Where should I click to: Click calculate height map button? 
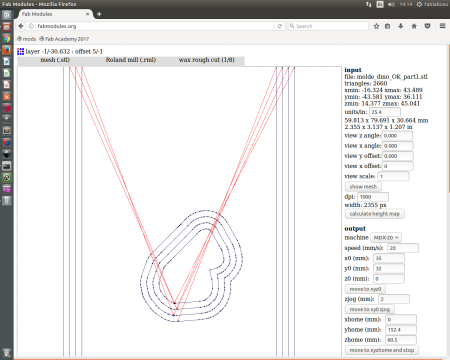375,214
